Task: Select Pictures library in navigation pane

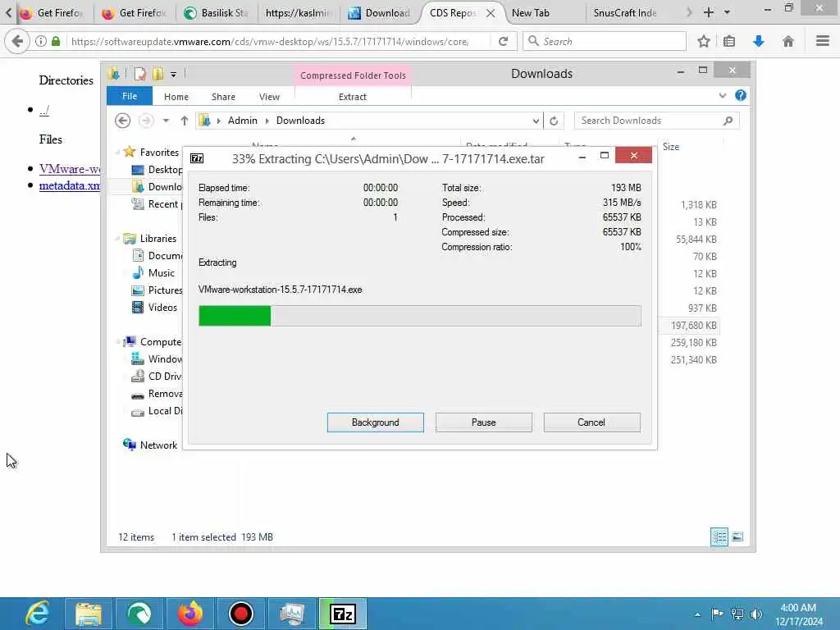Action: (157, 290)
